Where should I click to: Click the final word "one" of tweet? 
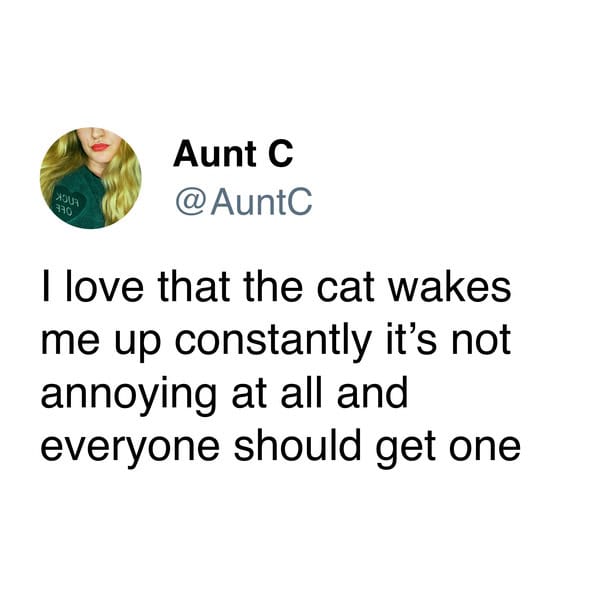(484, 451)
